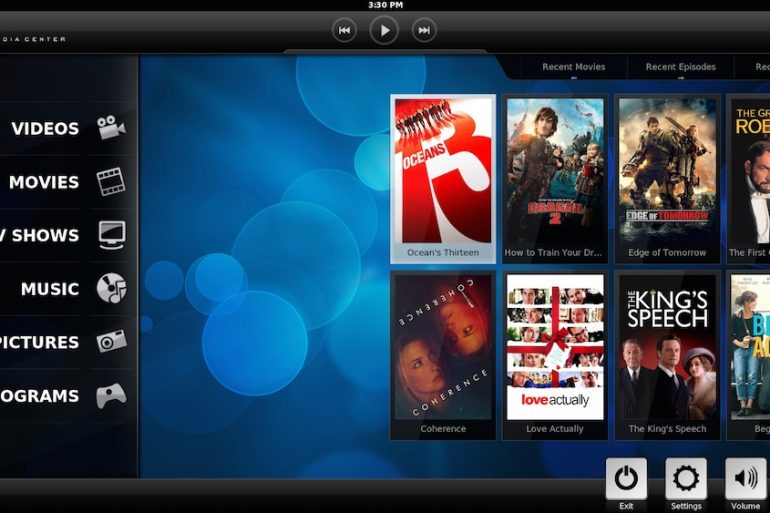The width and height of the screenshot is (770, 513).
Task: Skip to the previous track
Action: [x=344, y=31]
